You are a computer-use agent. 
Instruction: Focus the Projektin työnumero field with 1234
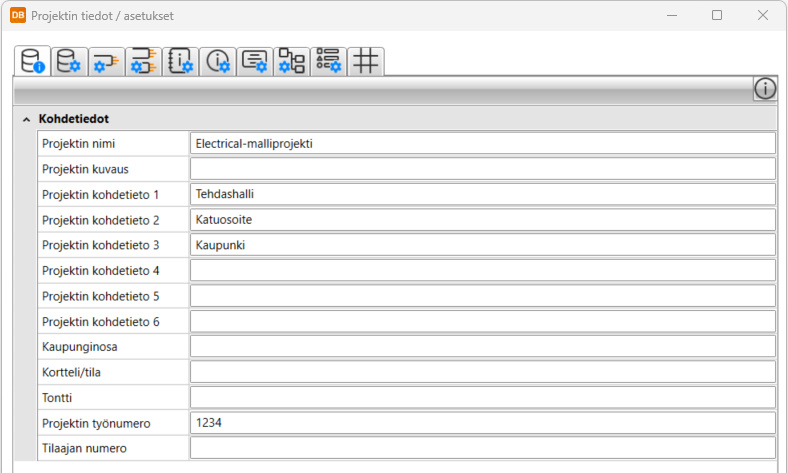point(482,423)
